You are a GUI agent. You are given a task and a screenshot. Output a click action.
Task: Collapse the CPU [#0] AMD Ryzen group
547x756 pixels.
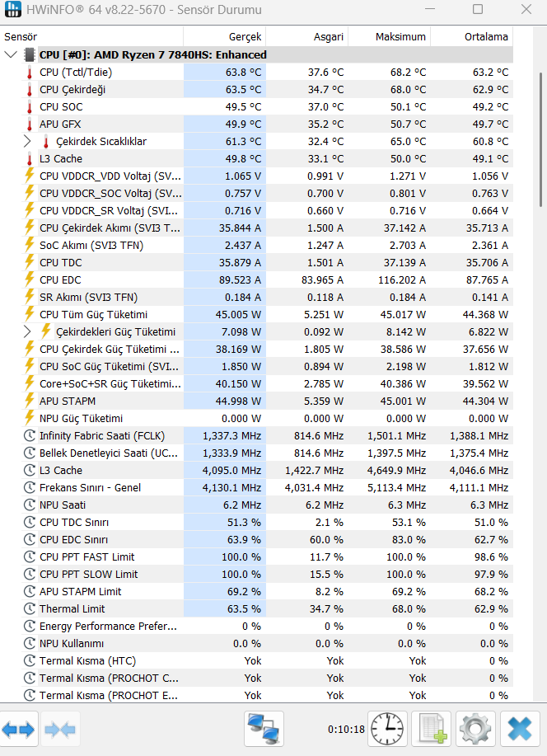[x=11, y=54]
